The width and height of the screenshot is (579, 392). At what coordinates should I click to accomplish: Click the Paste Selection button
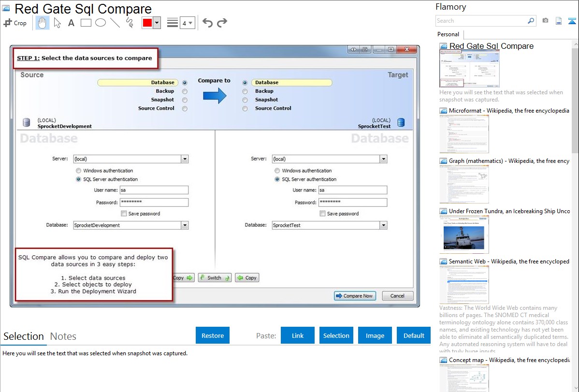pyautogui.click(x=336, y=335)
